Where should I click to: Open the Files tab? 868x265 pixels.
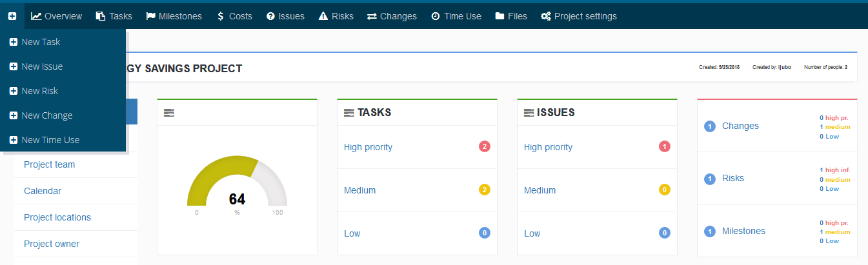pos(511,16)
